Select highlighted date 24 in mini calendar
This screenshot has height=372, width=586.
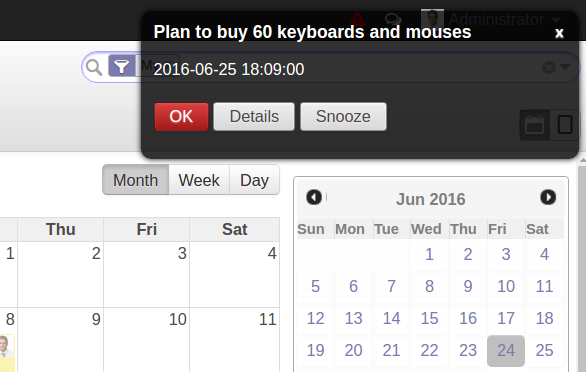tap(506, 351)
